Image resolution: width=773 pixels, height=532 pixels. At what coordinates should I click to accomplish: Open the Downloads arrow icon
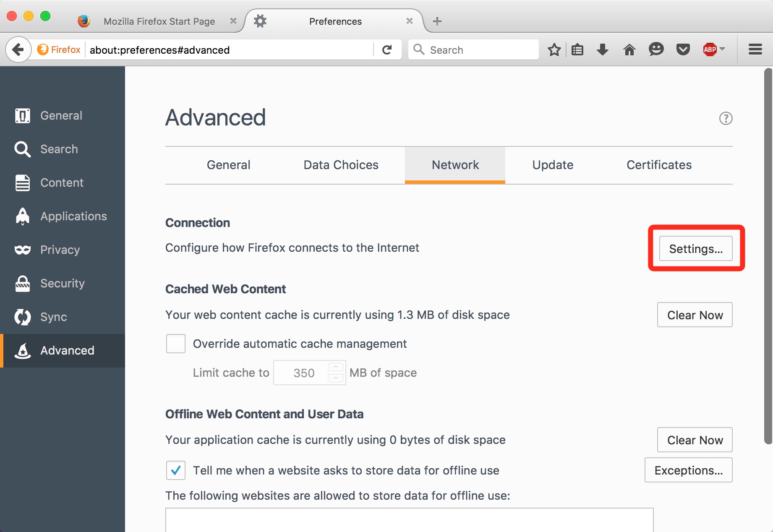[x=603, y=50]
